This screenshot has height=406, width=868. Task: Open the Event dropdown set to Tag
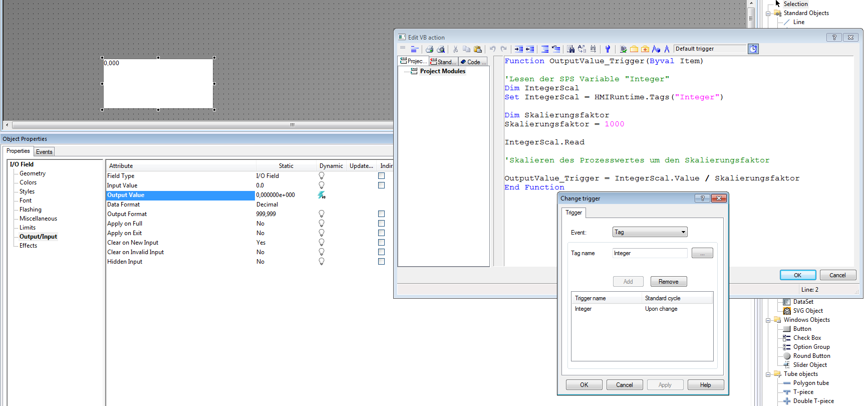[650, 232]
